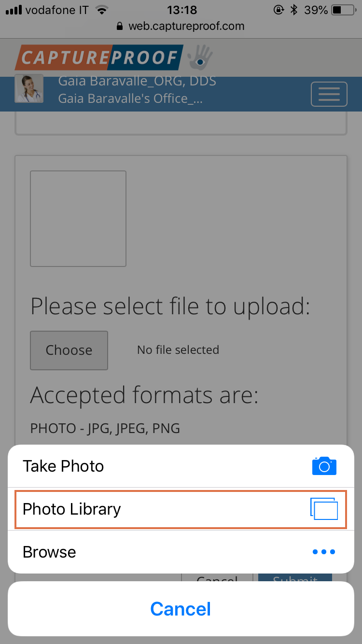The height and width of the screenshot is (644, 362).
Task: Tap the stacked photos icon for Photo Library
Action: click(324, 509)
